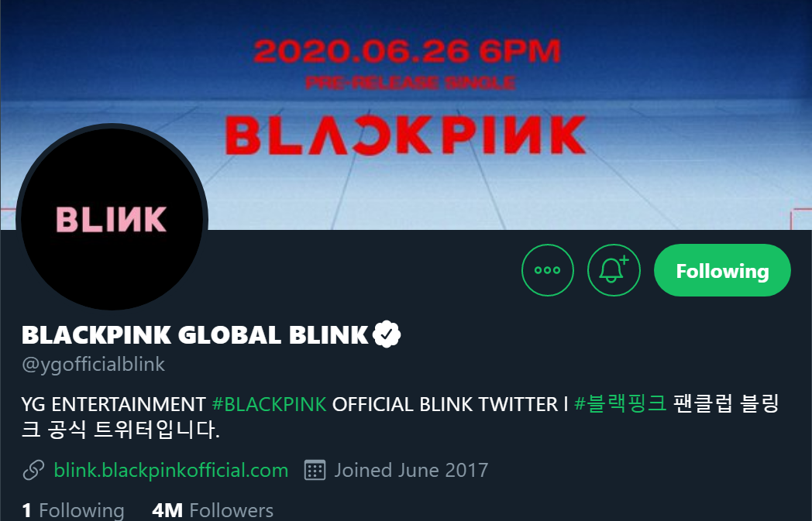Open the BLINK profile avatar
812x521 pixels.
(x=112, y=219)
